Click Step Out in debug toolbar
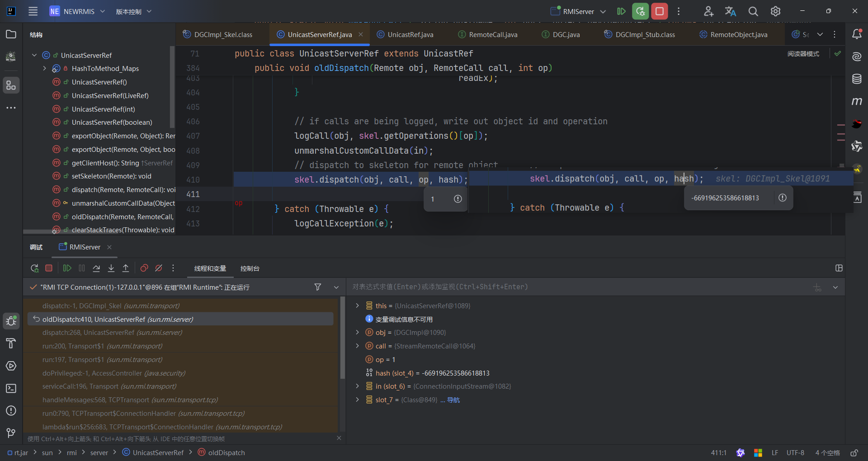This screenshot has height=461, width=868. point(126,268)
